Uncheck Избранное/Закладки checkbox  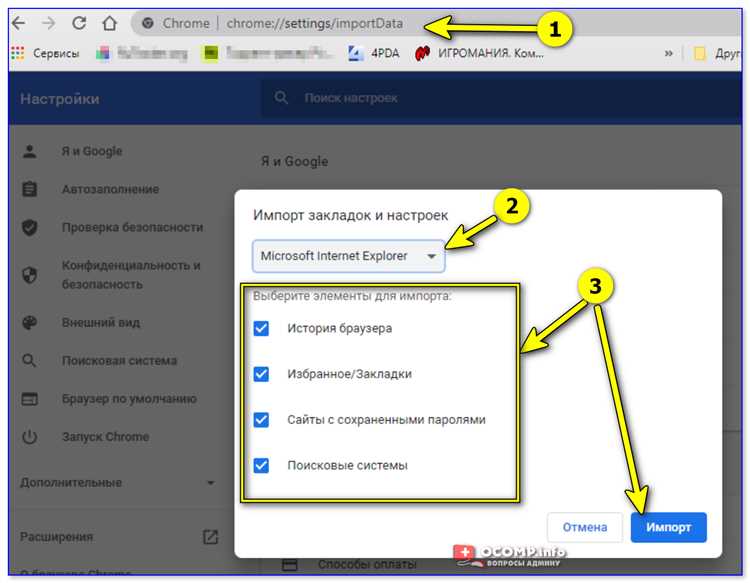coord(261,374)
